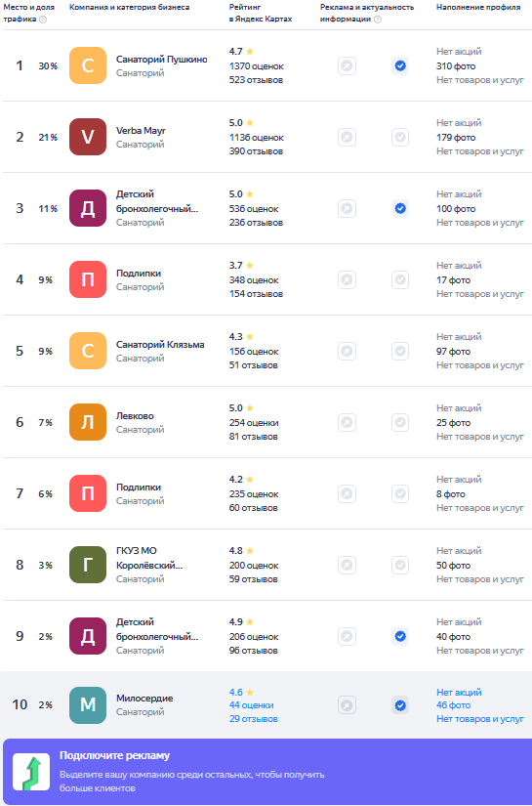Click the grey verification mark for Verba Mayr
The image size is (532, 806).
(x=400, y=137)
